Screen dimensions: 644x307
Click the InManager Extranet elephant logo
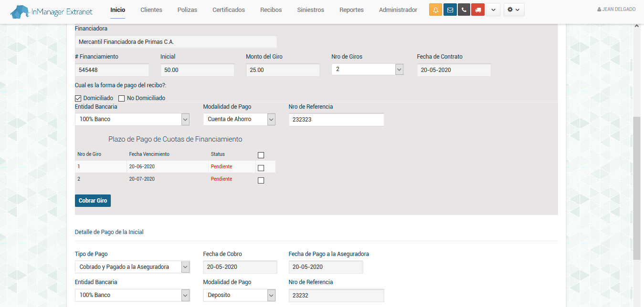(x=52, y=11)
